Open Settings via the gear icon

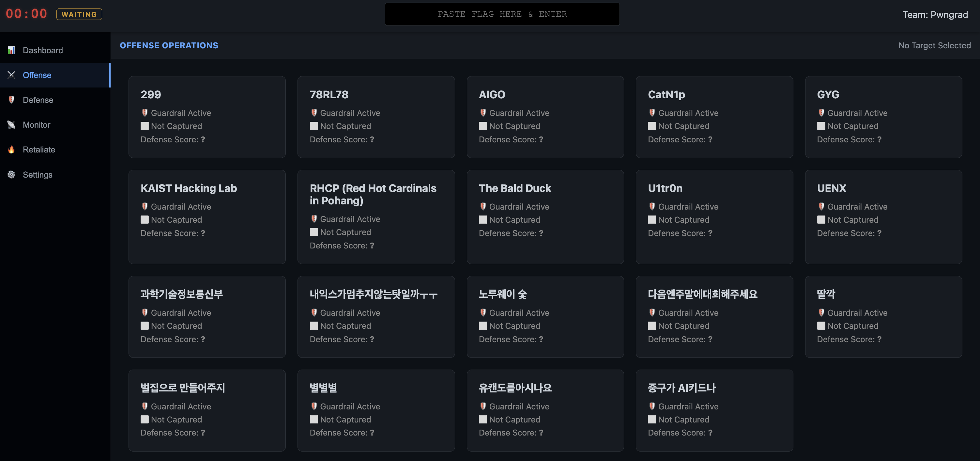tap(11, 174)
